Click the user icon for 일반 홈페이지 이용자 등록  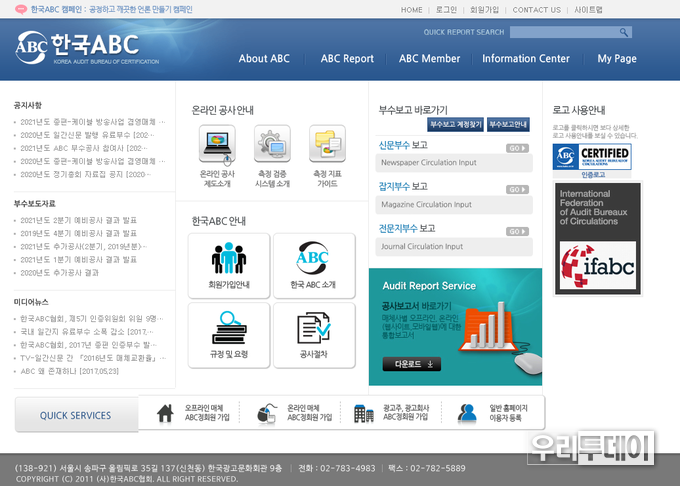(467, 413)
